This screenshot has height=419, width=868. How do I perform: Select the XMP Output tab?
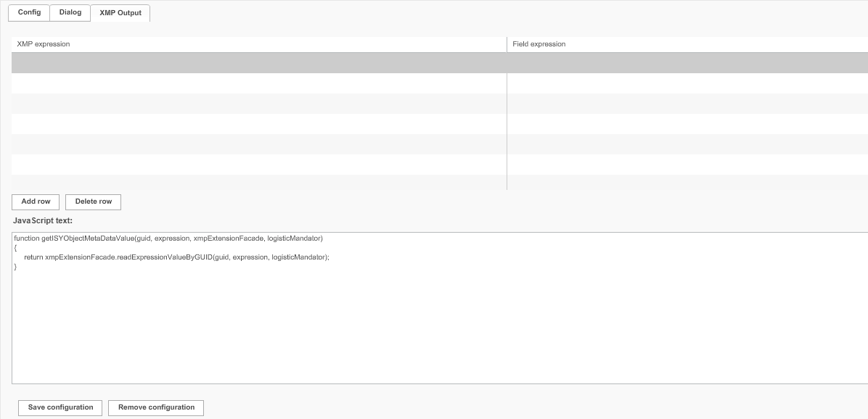tap(119, 12)
